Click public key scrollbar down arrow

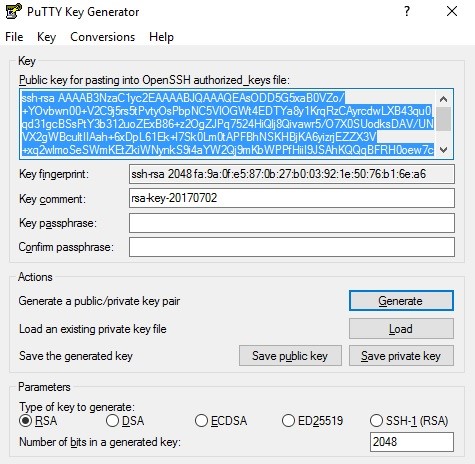click(x=443, y=150)
